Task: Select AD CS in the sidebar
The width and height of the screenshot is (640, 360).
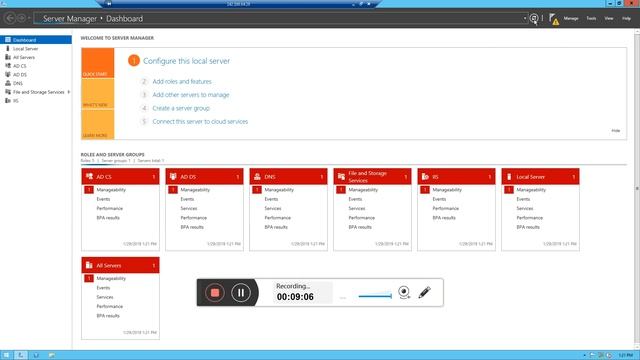Action: coord(20,66)
